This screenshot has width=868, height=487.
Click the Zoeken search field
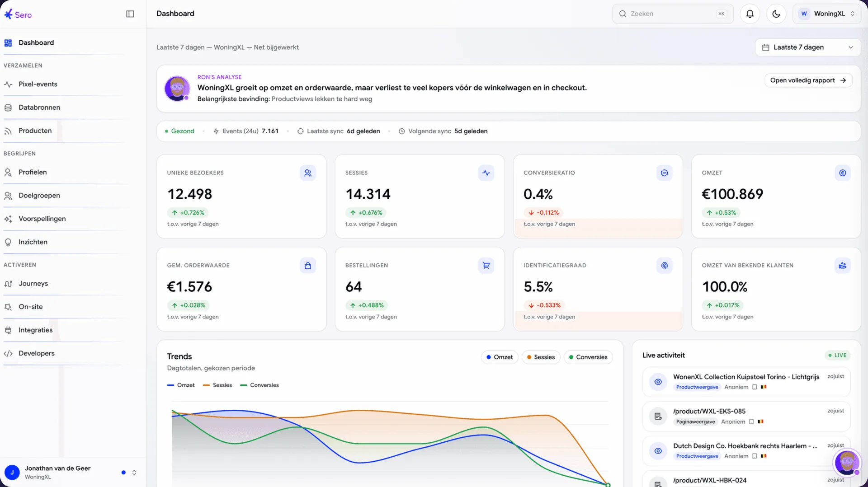pos(673,14)
